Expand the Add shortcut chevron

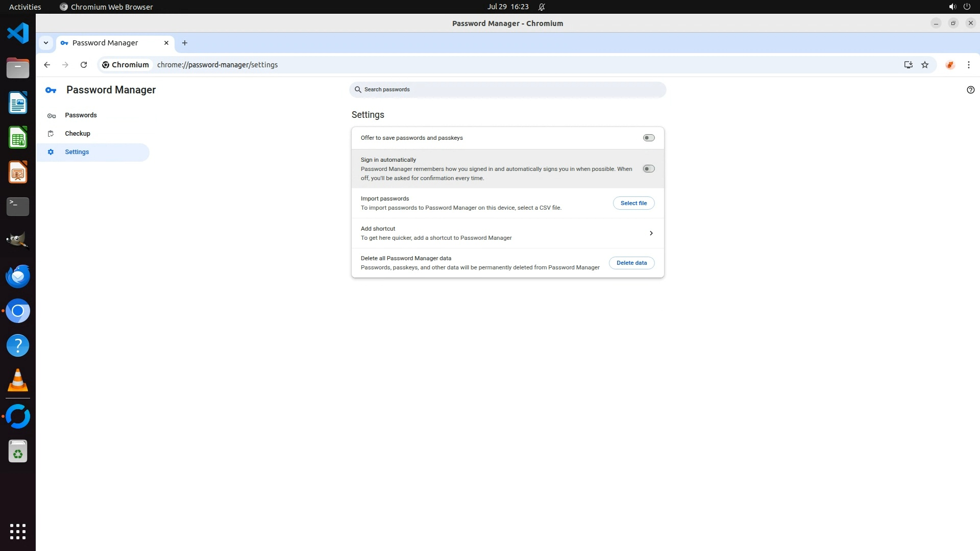coord(651,233)
